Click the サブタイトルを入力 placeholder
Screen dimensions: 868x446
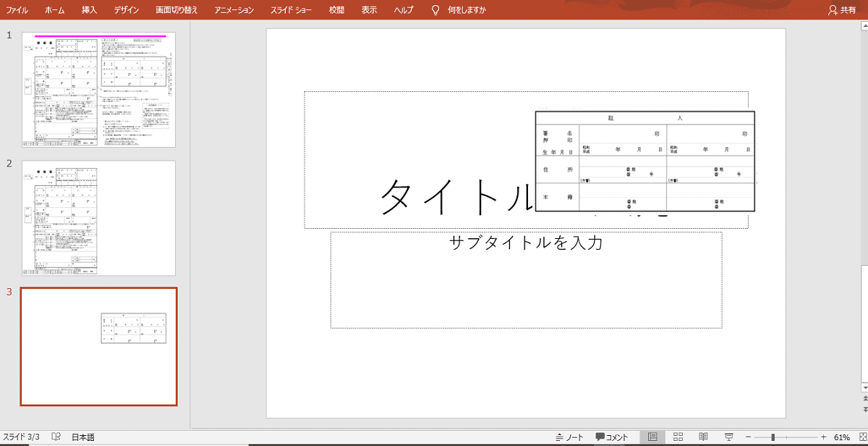[526, 279]
